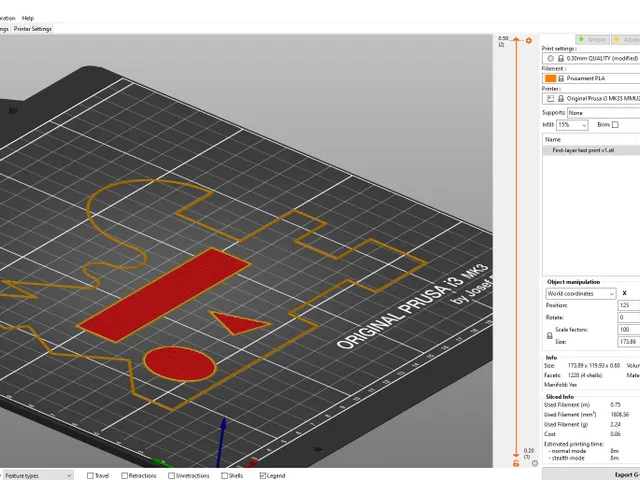The height and width of the screenshot is (480, 640).
Task: Click the bottom thumb of the layer slider
Action: [516, 456]
